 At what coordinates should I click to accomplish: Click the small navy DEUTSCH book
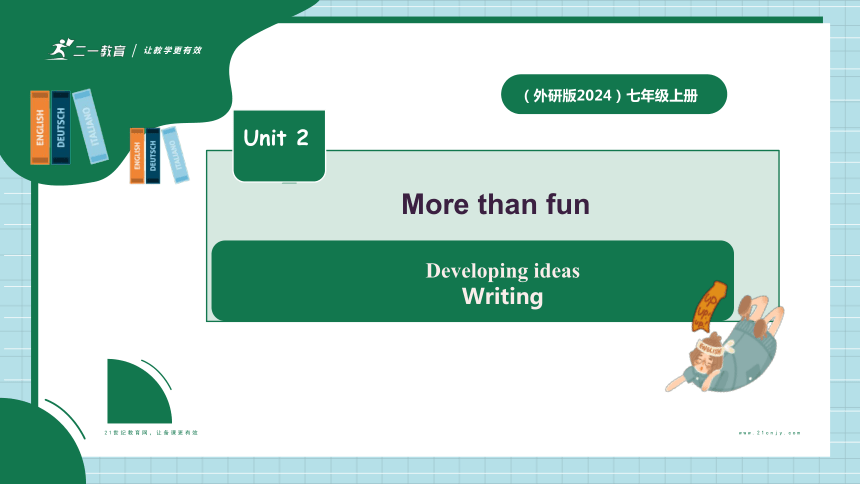point(153,155)
